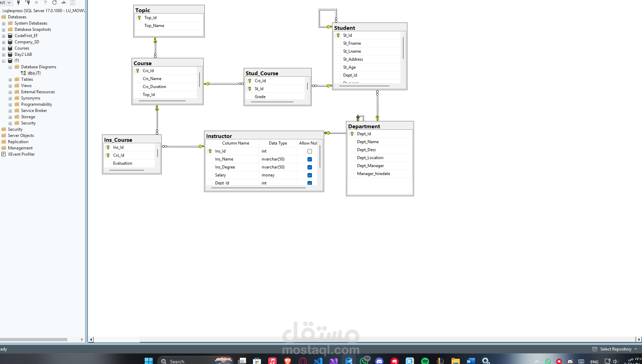
Task: Open the Object Explorer filter icon
Action: [45, 3]
